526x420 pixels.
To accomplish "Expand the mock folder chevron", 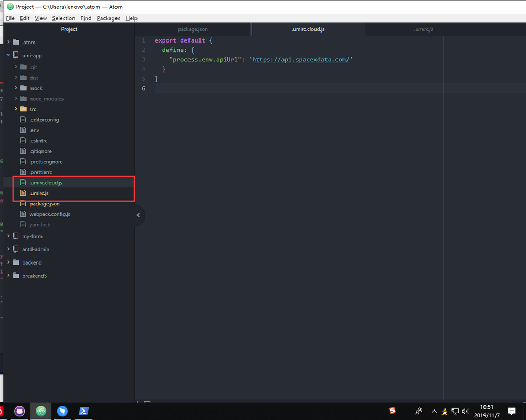I will point(16,88).
